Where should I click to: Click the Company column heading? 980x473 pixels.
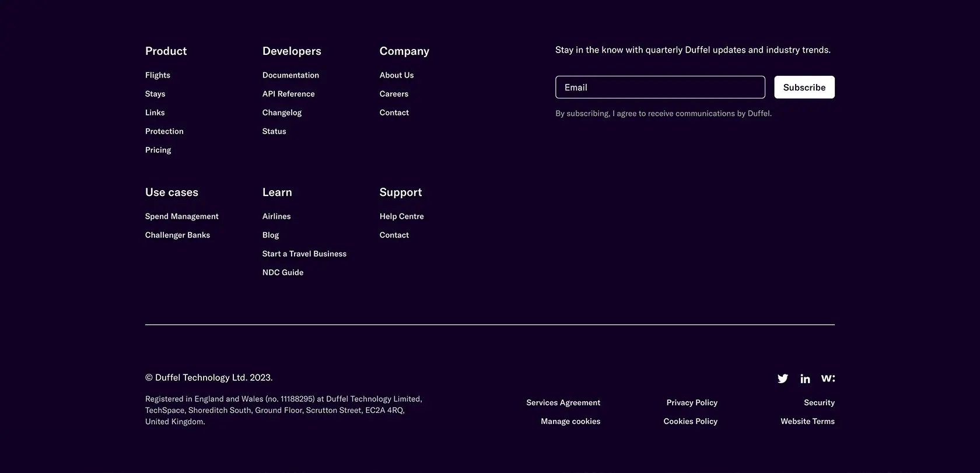(404, 51)
